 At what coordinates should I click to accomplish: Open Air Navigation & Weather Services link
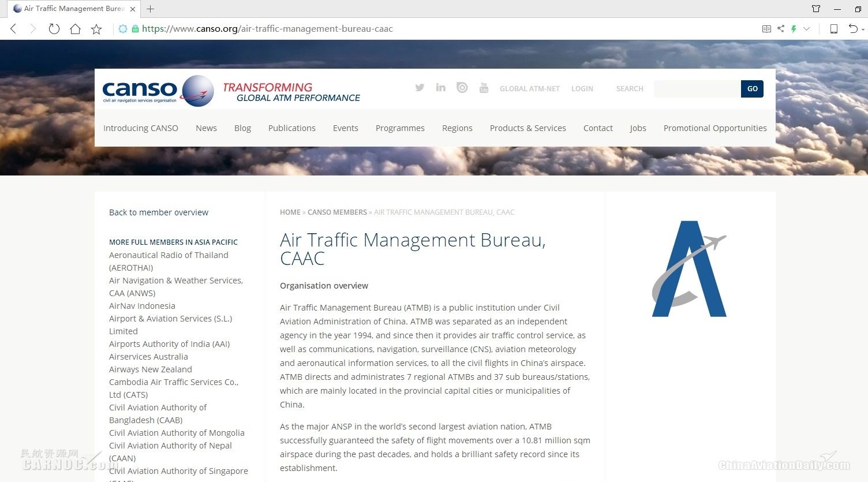176,286
